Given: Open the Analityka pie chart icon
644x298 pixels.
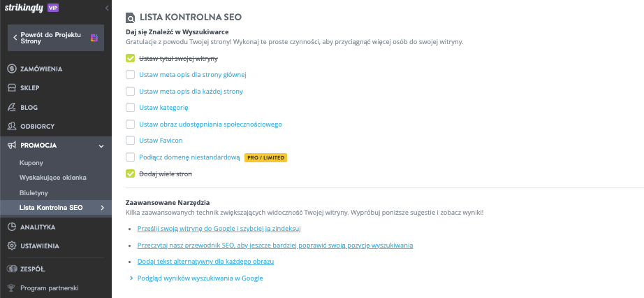Looking at the screenshot, I should pyautogui.click(x=12, y=227).
